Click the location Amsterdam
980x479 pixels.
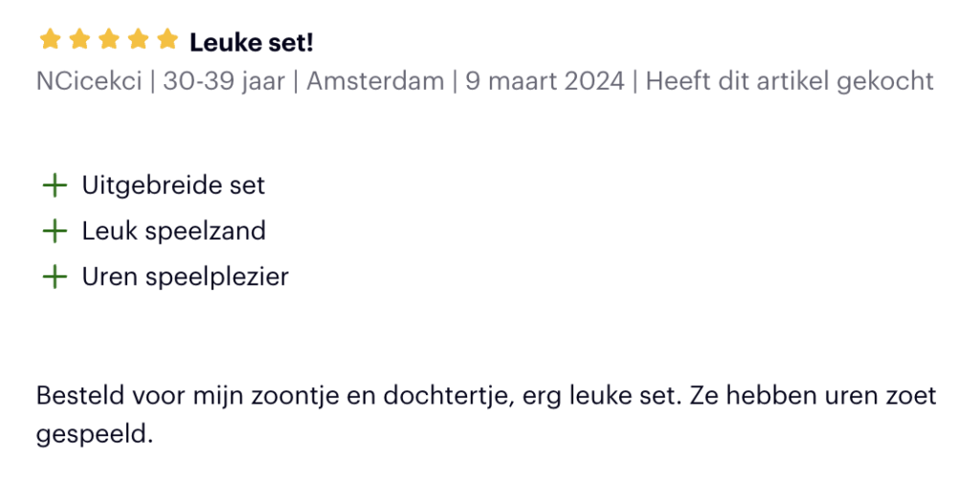[x=375, y=81]
